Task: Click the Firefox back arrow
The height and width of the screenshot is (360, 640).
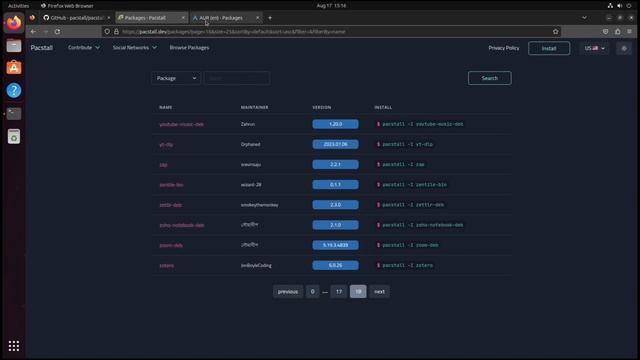Action: [33, 31]
